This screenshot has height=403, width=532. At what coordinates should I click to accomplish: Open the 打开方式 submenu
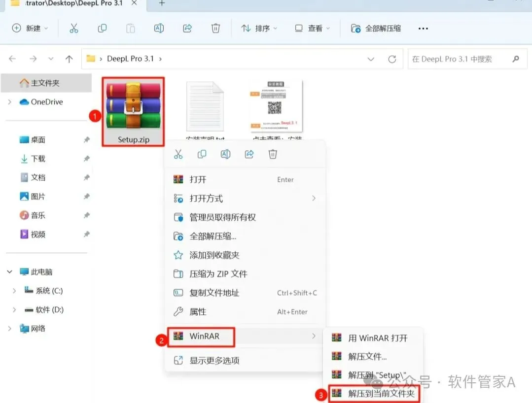click(245, 198)
